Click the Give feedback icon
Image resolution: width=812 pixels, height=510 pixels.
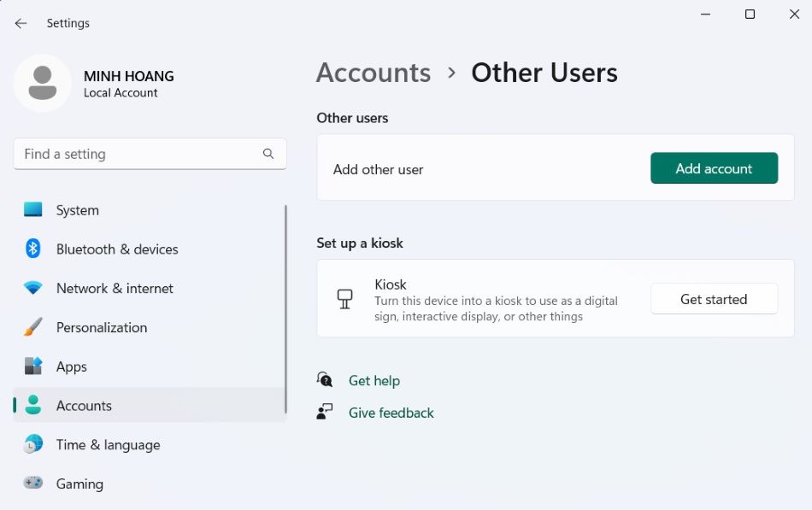click(x=325, y=412)
